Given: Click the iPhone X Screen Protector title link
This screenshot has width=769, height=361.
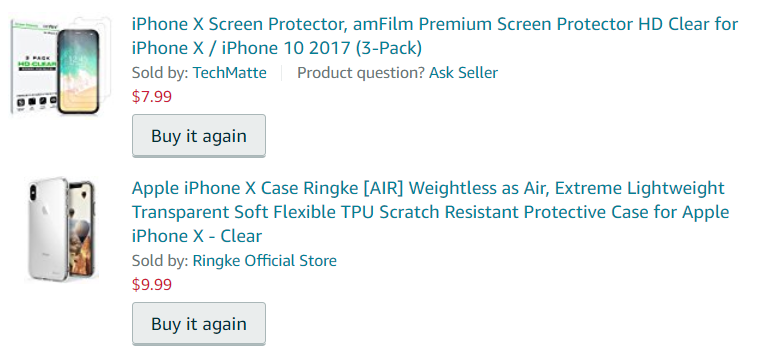Looking at the screenshot, I should click(x=435, y=36).
